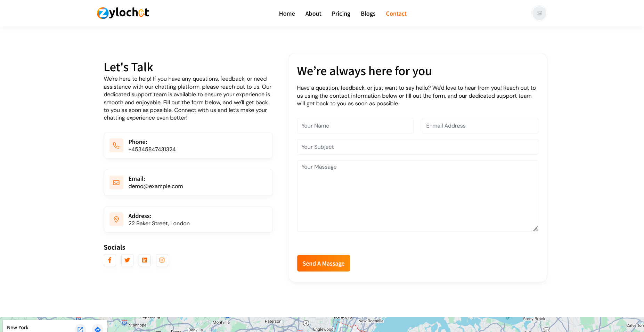The width and height of the screenshot is (644, 332).
Task: Focus the Your Name field
Action: click(x=355, y=125)
